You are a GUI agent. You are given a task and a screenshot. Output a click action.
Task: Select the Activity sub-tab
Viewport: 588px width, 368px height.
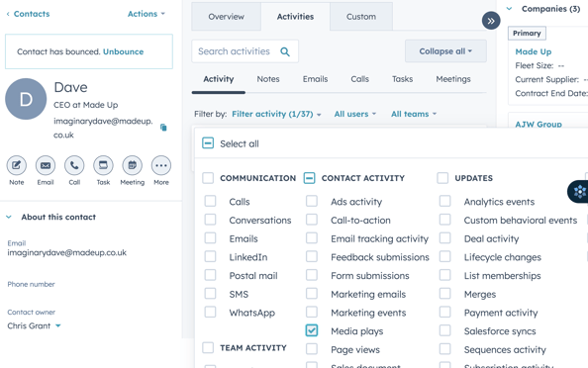tap(219, 79)
